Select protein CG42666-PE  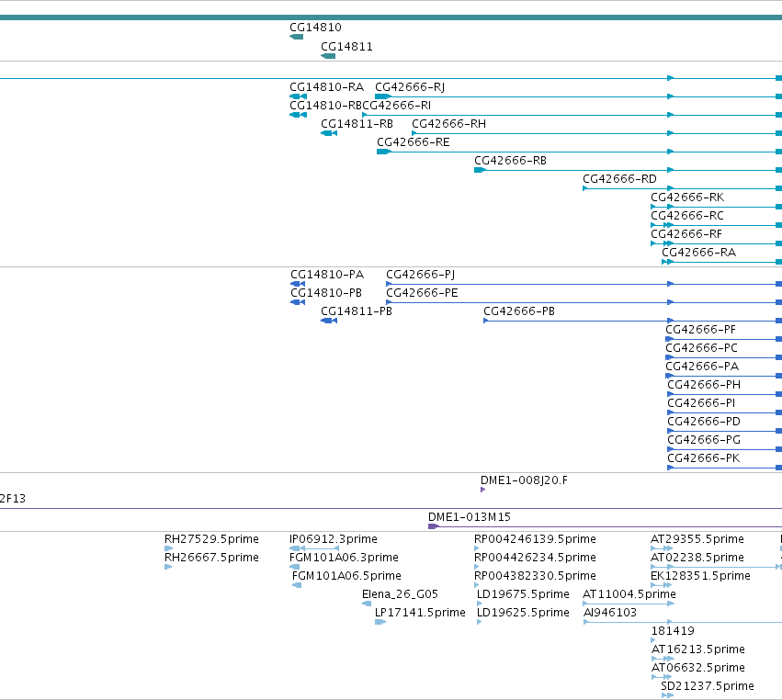[422, 293]
